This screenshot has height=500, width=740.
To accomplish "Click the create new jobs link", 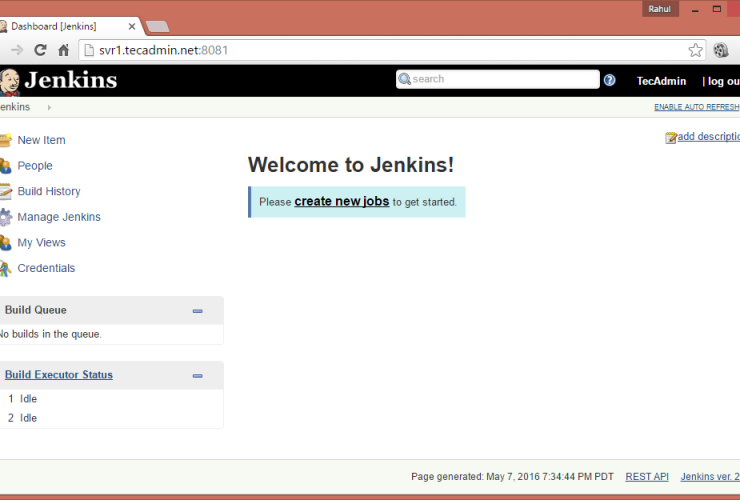I will 341,201.
